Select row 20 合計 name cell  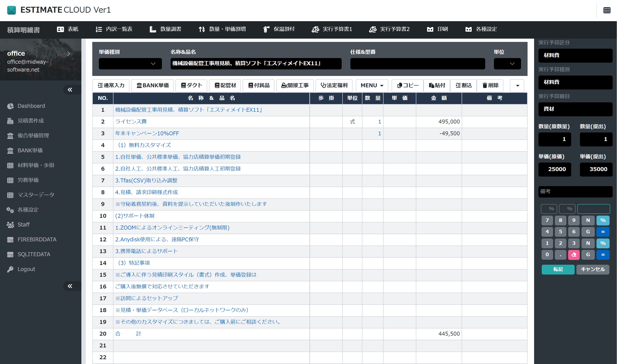211,334
